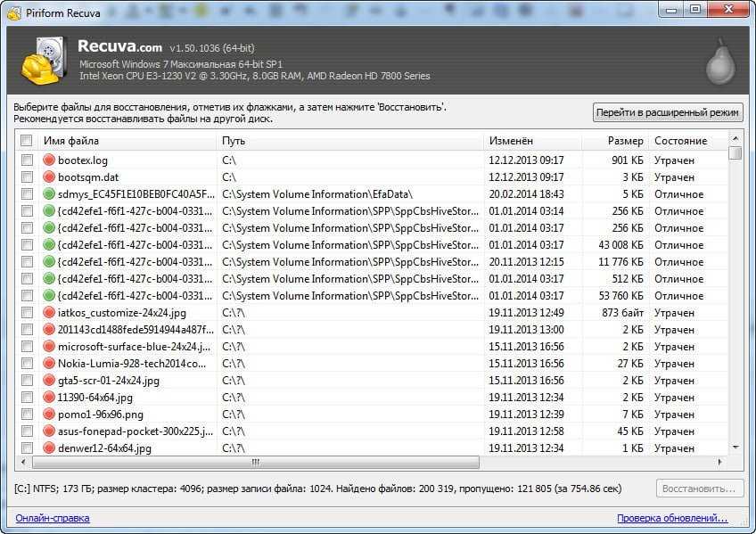The height and width of the screenshot is (534, 756).
Task: Toggle the select-all checkbox in header
Action: (x=27, y=141)
